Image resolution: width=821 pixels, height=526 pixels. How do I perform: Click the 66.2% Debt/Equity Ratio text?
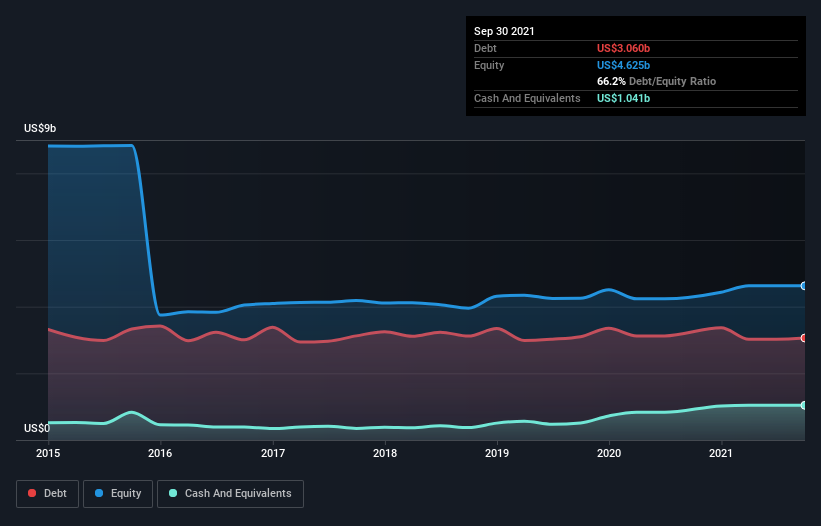pyautogui.click(x=657, y=81)
